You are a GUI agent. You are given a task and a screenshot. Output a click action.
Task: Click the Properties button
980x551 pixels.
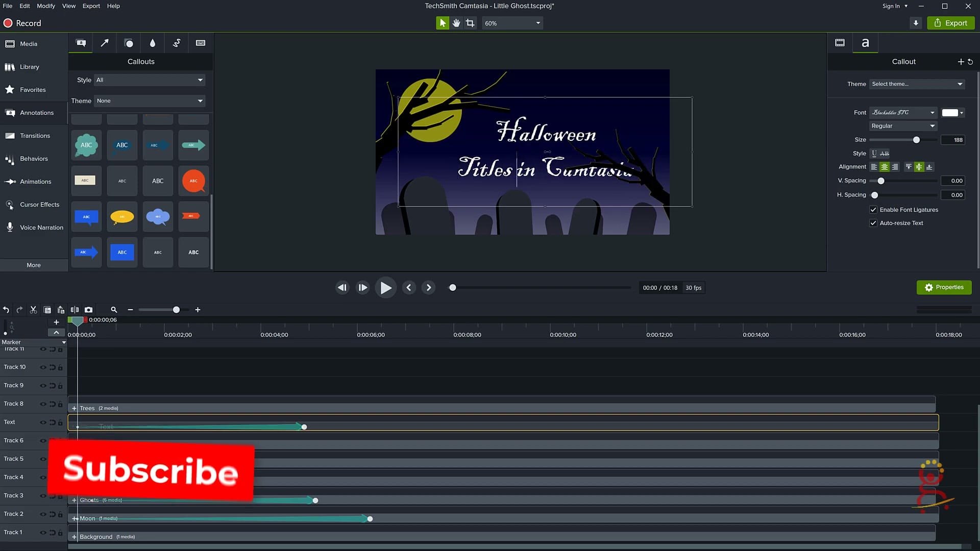pyautogui.click(x=944, y=287)
